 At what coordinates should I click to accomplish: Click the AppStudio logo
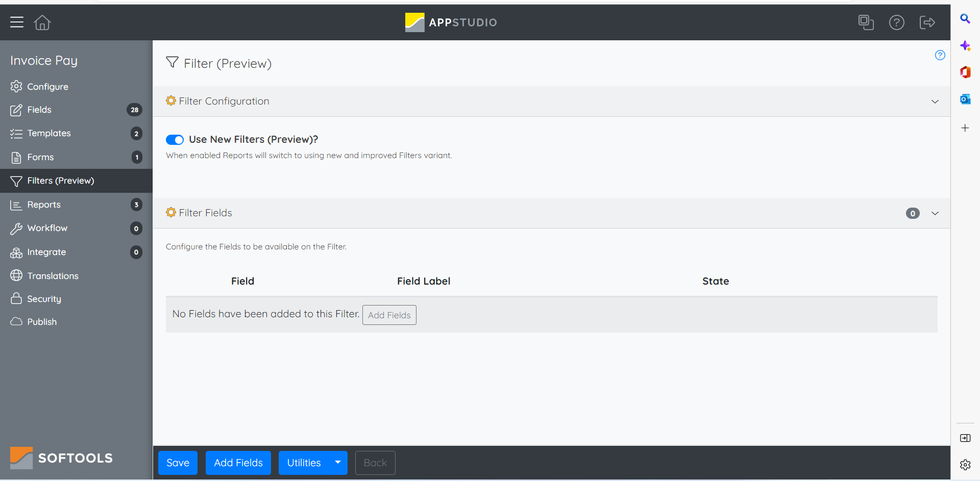pos(451,22)
